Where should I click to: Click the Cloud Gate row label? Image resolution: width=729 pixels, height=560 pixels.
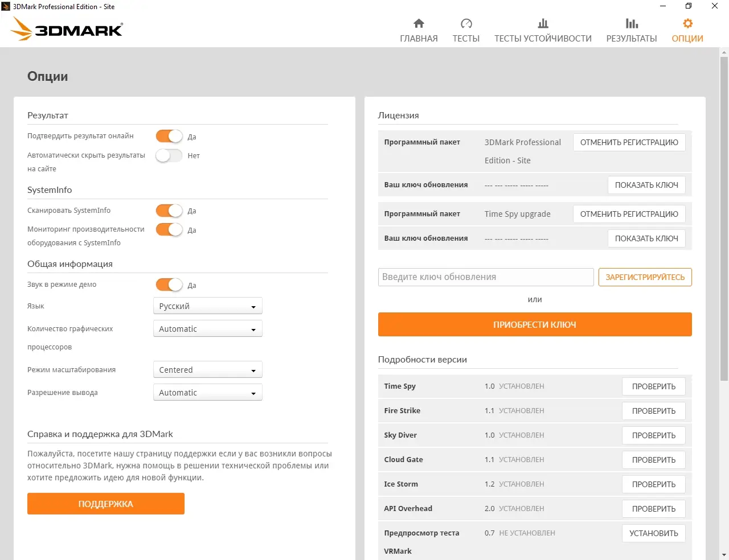coord(403,460)
